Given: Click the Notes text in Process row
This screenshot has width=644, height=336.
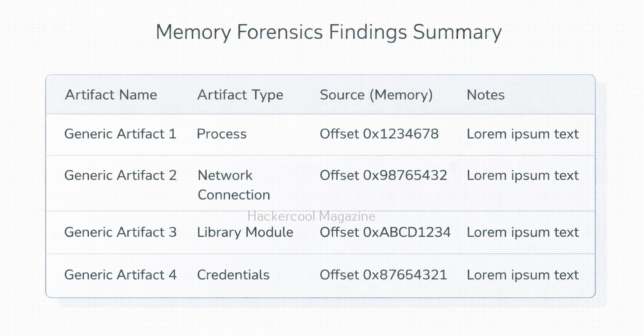Looking at the screenshot, I should coord(522,134).
